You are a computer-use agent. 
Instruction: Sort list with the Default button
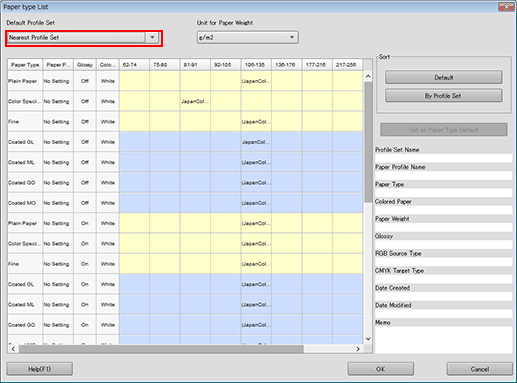pos(444,78)
